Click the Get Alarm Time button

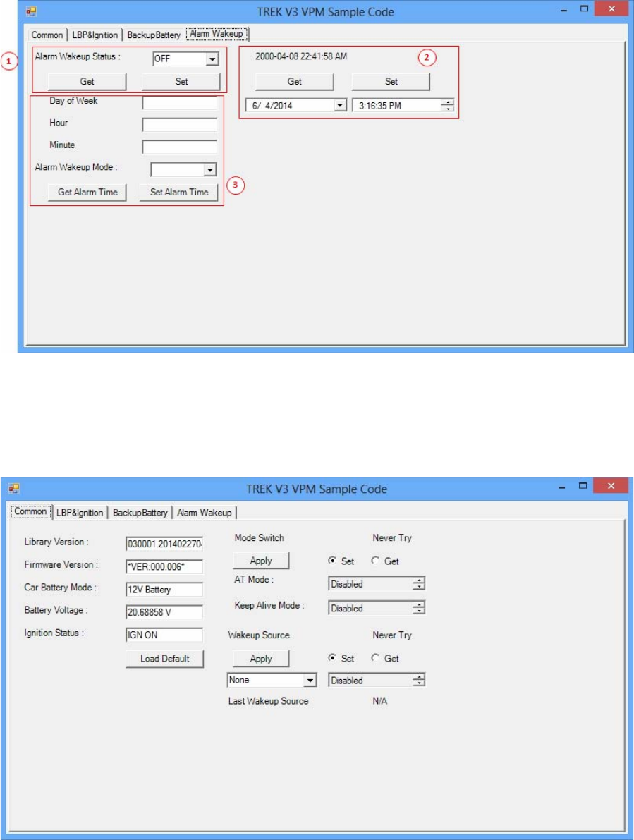[x=87, y=192]
